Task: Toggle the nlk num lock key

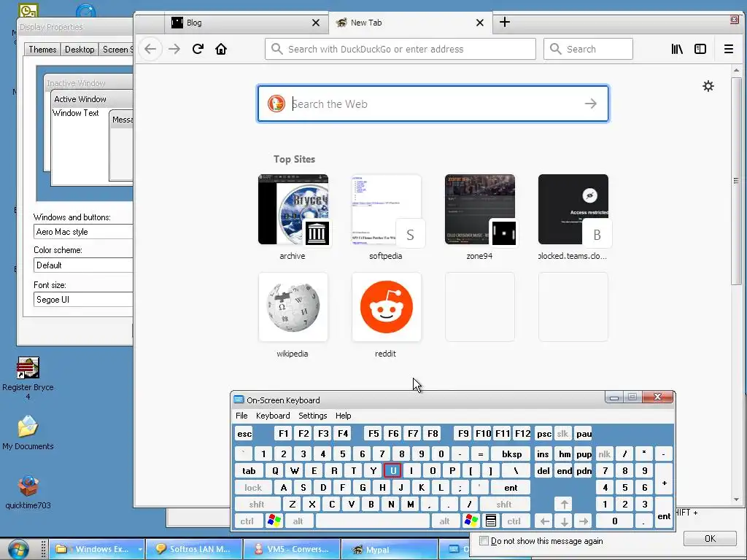Action: point(605,454)
